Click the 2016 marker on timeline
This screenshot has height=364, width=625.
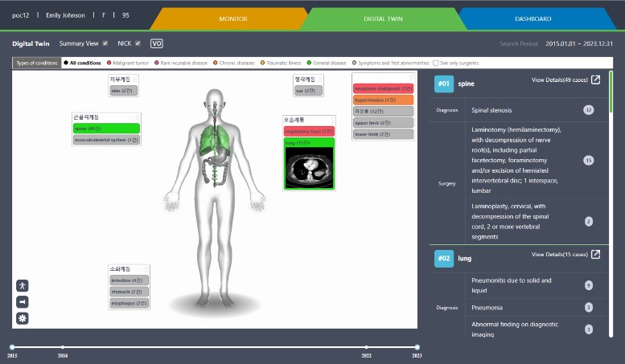point(63,347)
